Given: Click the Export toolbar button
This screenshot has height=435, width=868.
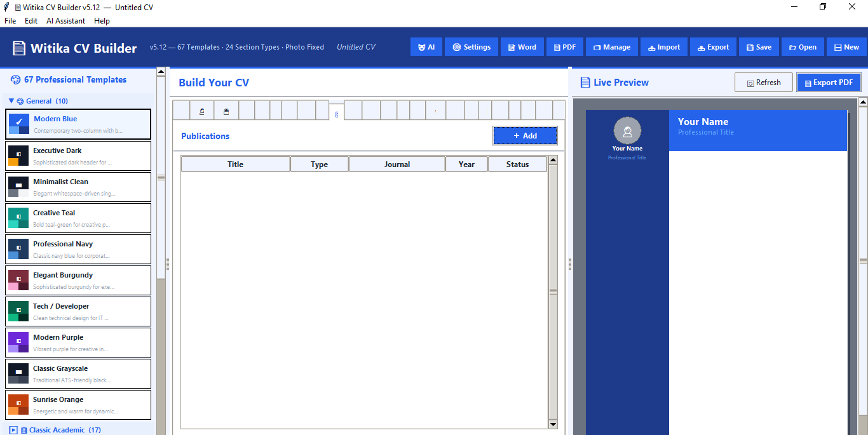Looking at the screenshot, I should (714, 47).
